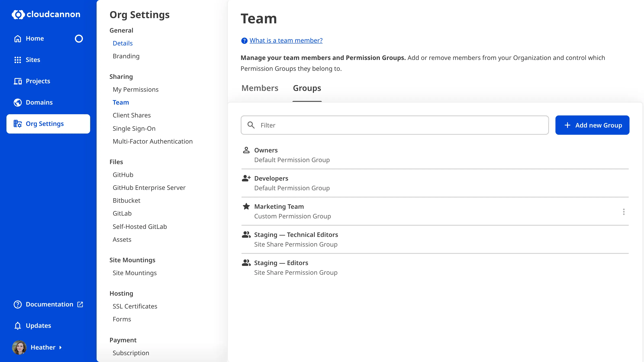Open Updates in sidebar

[x=38, y=326]
